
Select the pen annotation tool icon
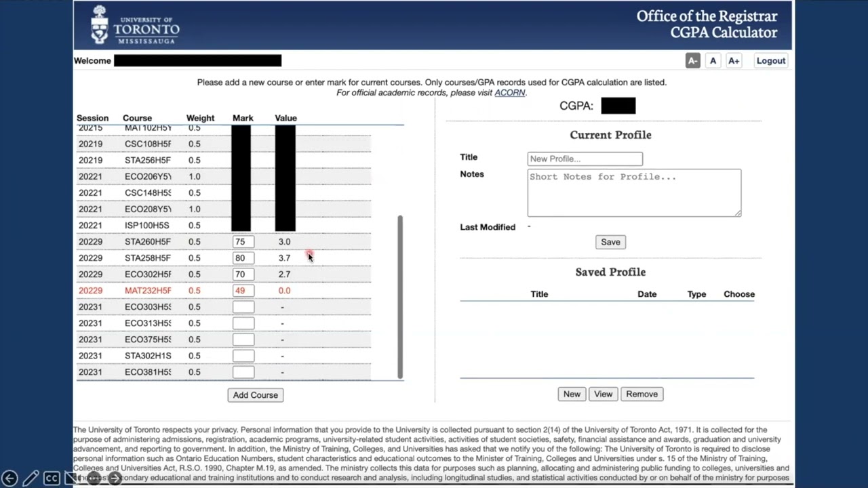pyautogui.click(x=31, y=479)
